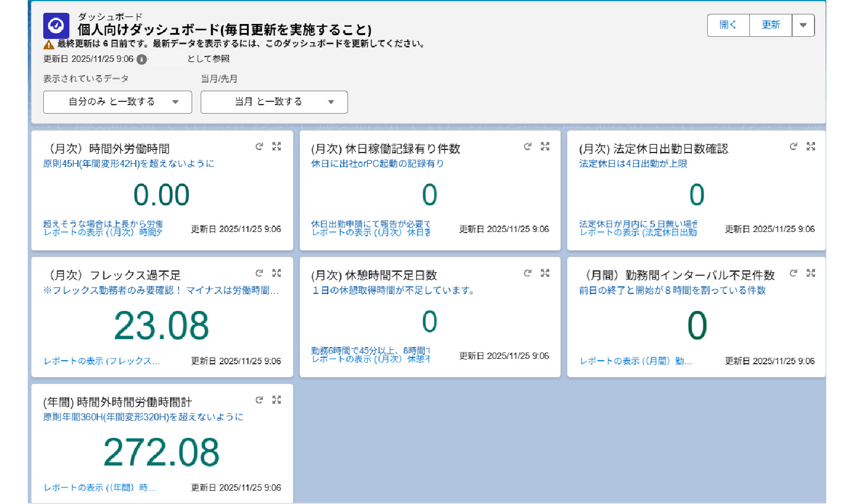Image resolution: width=854 pixels, height=504 pixels.
Task: Open the 当月 と一致する filter dropdown
Action: [x=274, y=102]
